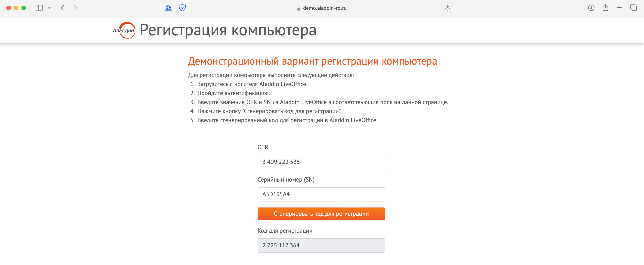Select the Код для регистрации output field
The height and width of the screenshot is (265, 644).
click(321, 245)
